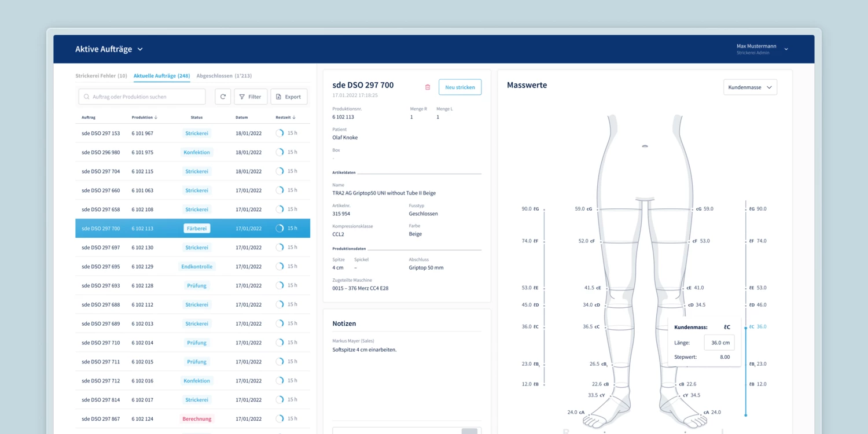Open Max Mustermann user menu
This screenshot has height=434, width=868.
pyautogui.click(x=786, y=49)
